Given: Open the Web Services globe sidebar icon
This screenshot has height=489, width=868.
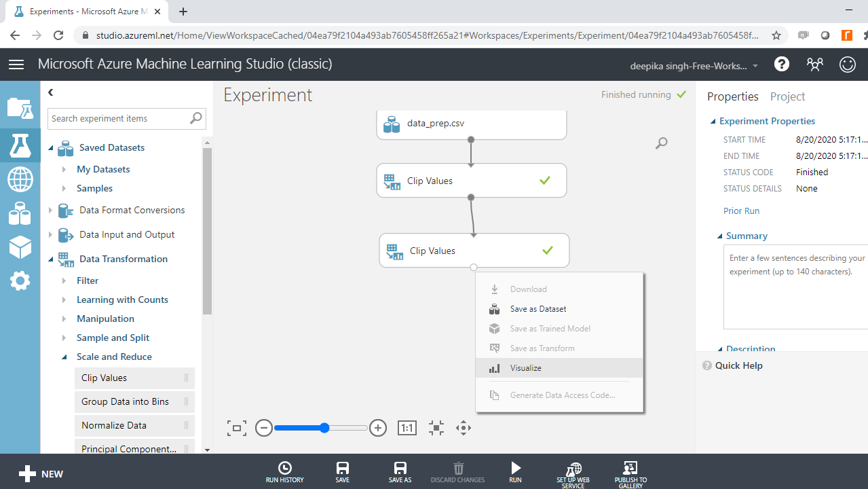Looking at the screenshot, I should (20, 180).
